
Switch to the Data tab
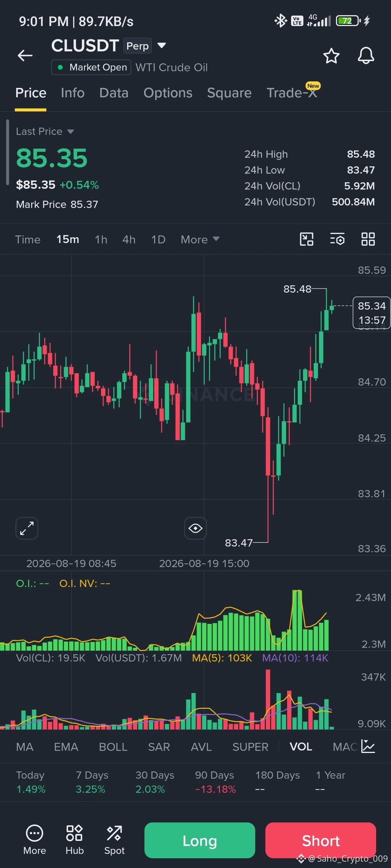point(114,93)
